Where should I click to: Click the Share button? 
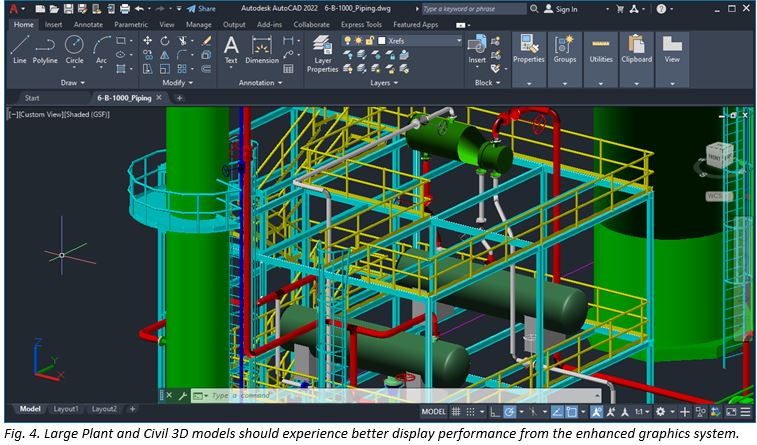point(201,9)
